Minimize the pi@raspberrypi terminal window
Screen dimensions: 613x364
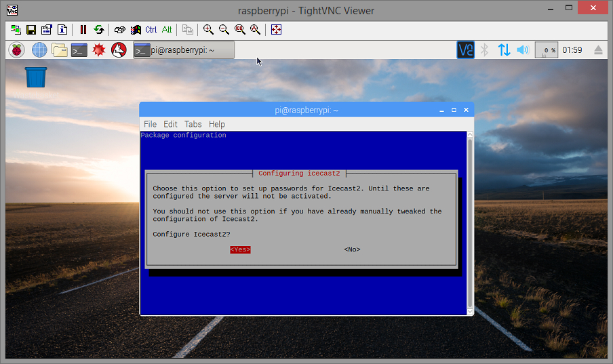point(441,110)
